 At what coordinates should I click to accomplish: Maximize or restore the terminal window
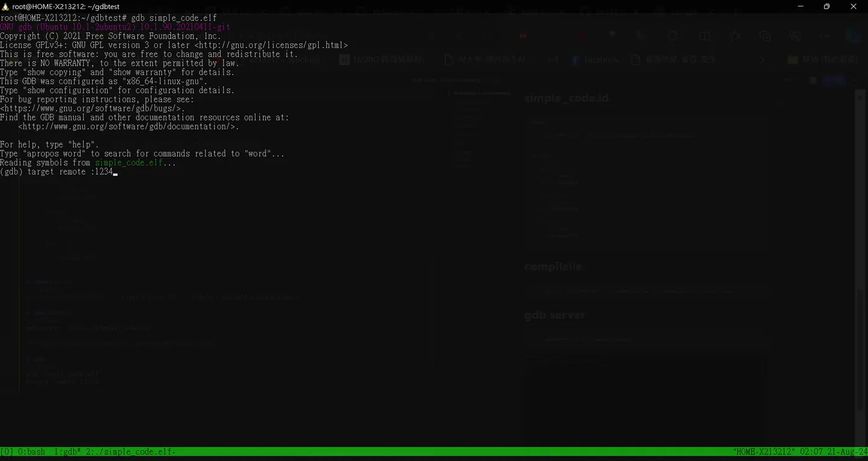point(827,7)
